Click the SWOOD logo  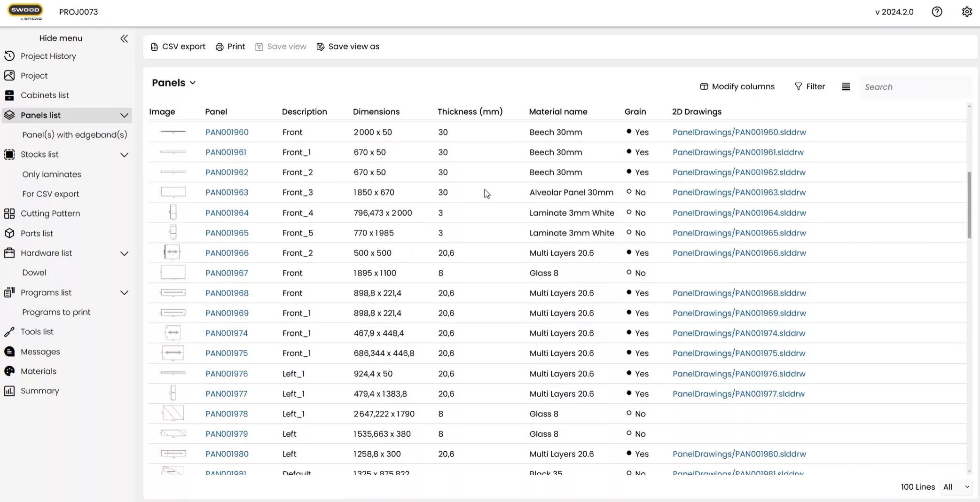tap(25, 12)
